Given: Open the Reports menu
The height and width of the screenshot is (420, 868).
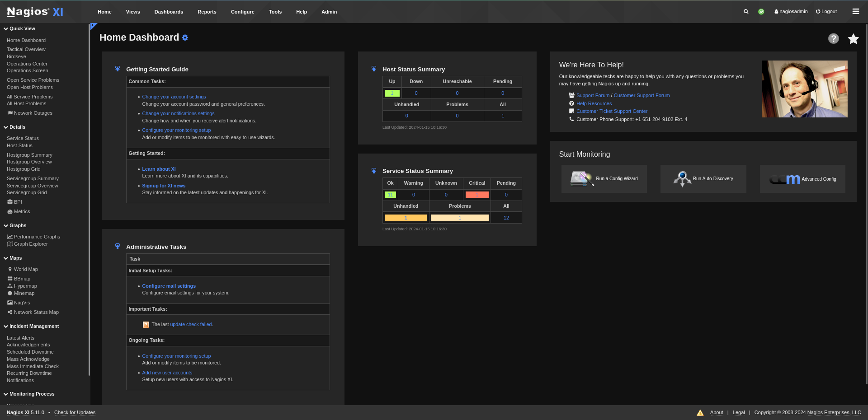Looking at the screenshot, I should pyautogui.click(x=207, y=12).
